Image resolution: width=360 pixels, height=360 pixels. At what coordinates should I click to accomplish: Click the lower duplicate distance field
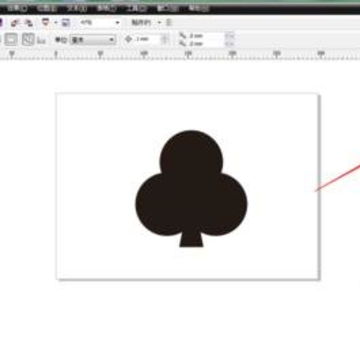pyautogui.click(x=206, y=43)
